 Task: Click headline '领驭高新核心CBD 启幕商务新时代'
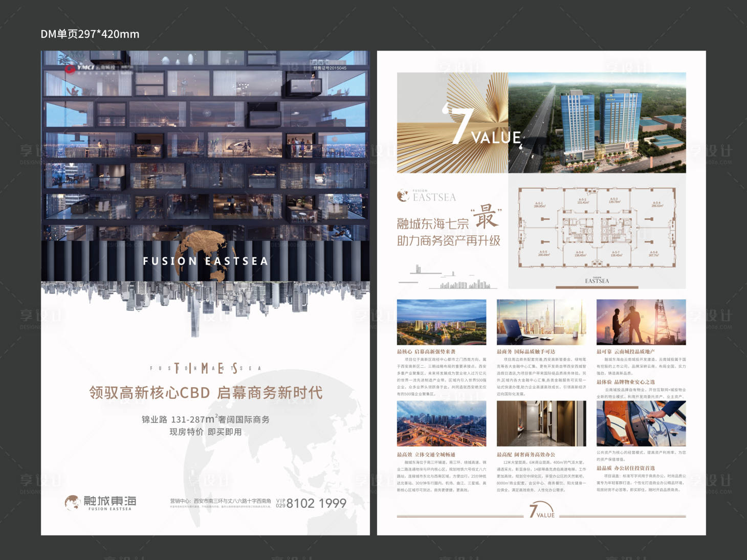pos(206,393)
